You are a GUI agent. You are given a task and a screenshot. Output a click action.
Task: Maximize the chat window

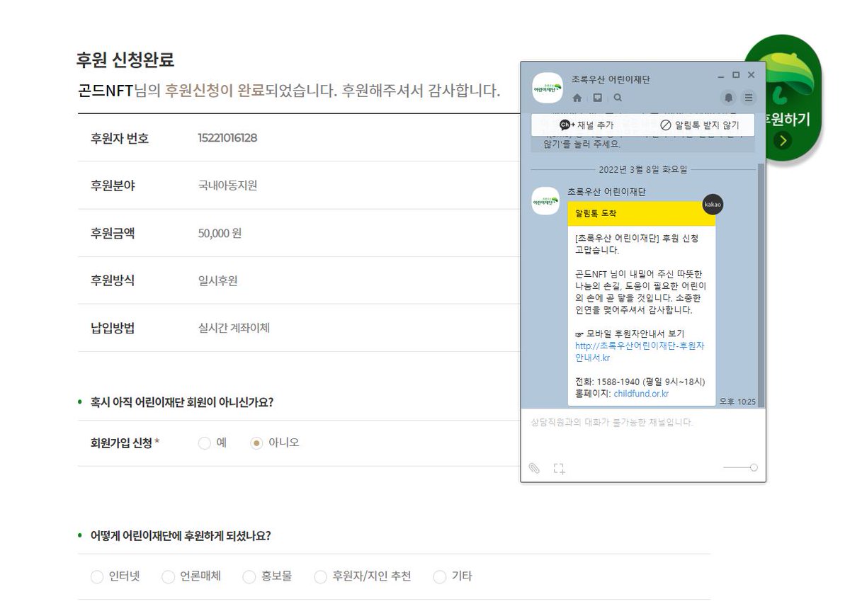736,75
